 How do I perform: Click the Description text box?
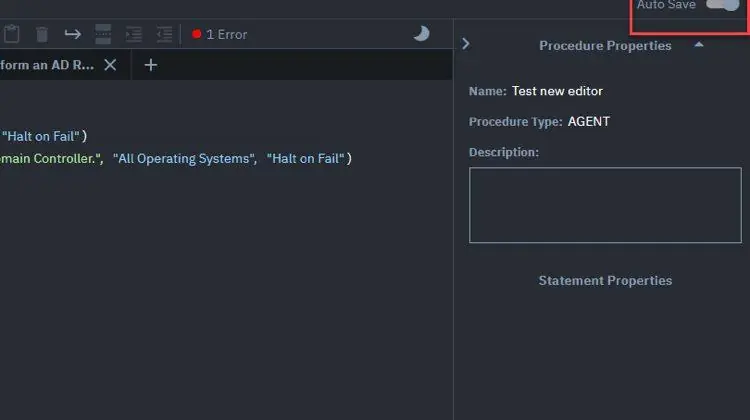click(x=605, y=205)
